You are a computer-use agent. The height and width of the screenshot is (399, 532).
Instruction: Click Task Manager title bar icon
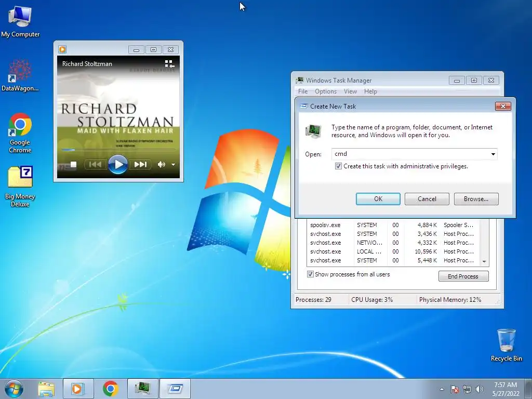[x=299, y=81]
